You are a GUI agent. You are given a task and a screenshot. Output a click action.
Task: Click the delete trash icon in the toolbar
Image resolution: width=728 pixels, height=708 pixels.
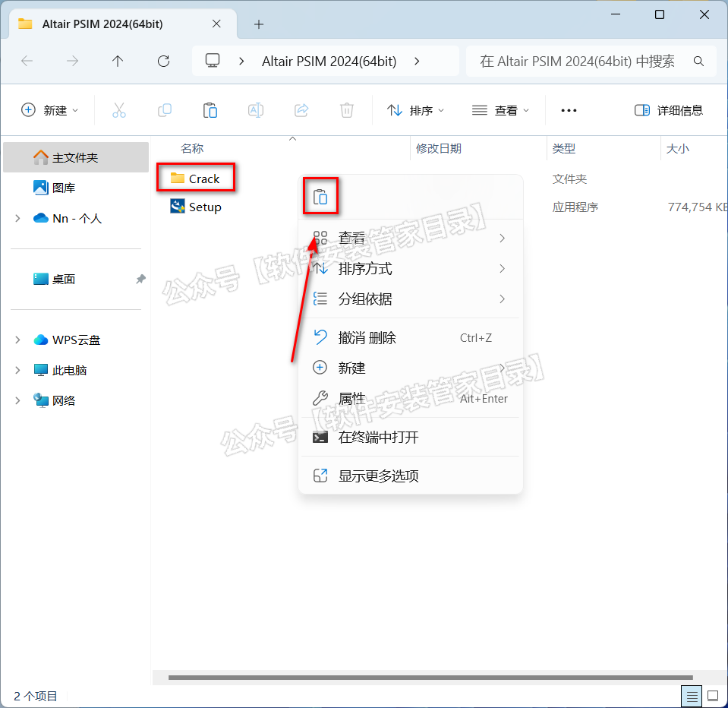pyautogui.click(x=347, y=111)
